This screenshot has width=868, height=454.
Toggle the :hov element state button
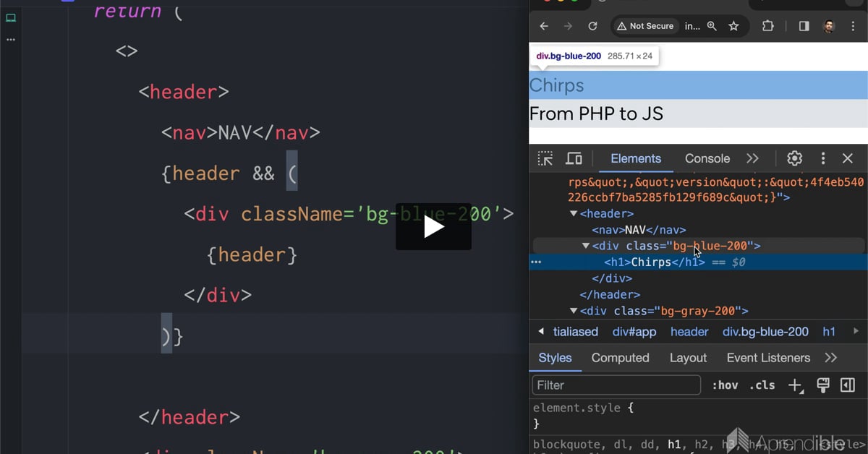click(725, 385)
